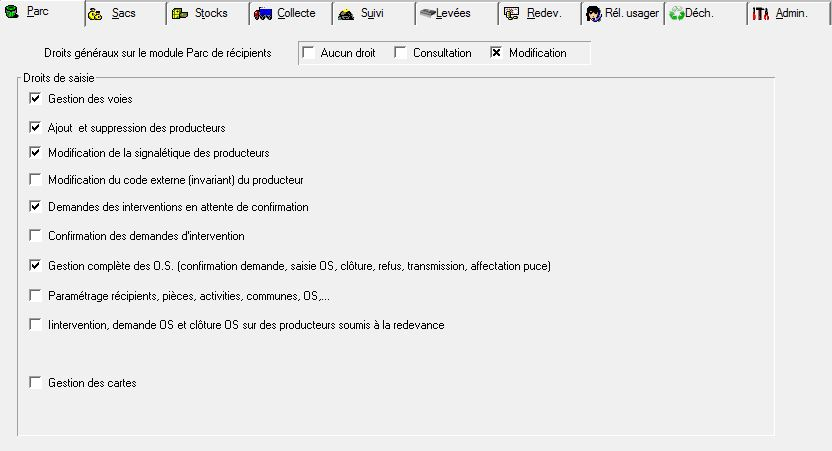Disable Gestion des voies checkbox
The height and width of the screenshot is (451, 832).
(x=36, y=99)
